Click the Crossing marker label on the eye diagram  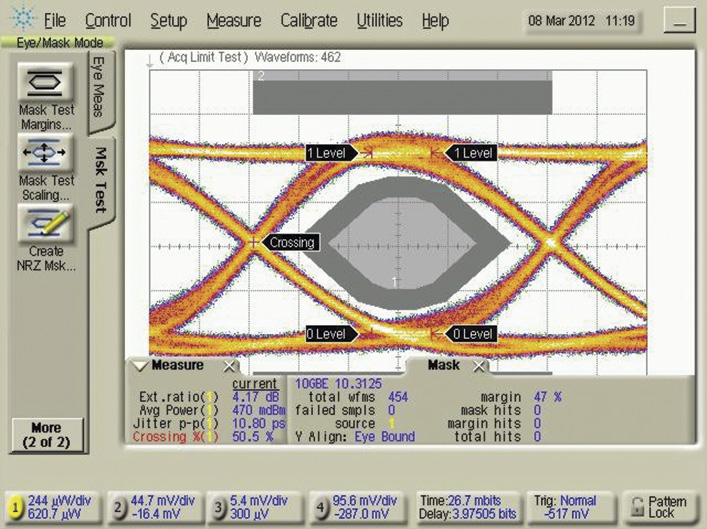point(292,242)
